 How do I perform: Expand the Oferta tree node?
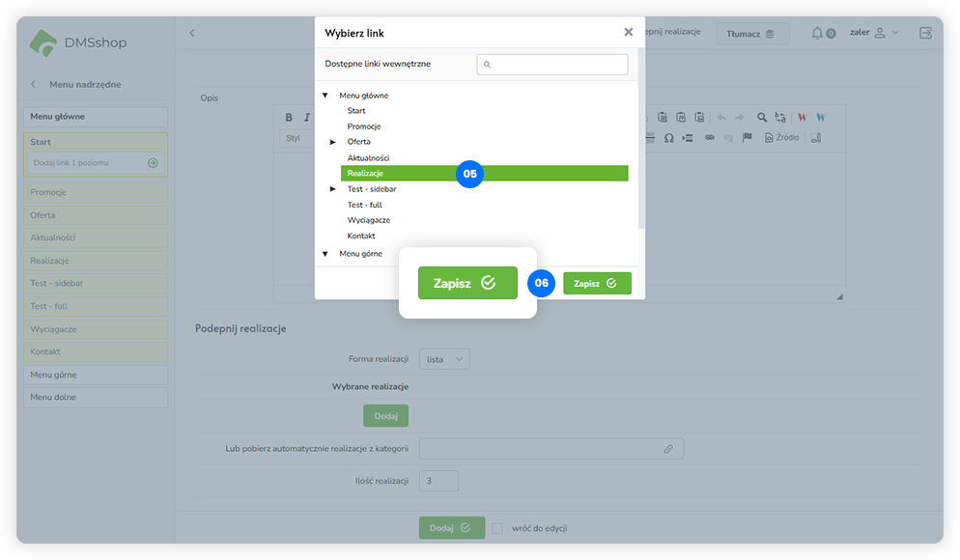pos(333,142)
